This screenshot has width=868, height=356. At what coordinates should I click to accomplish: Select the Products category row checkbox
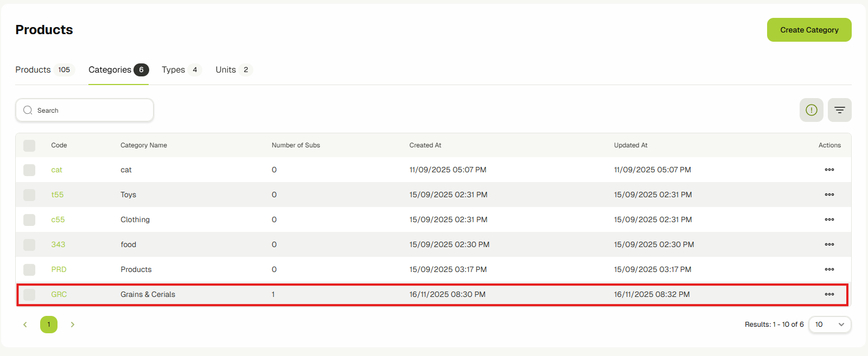(29, 269)
